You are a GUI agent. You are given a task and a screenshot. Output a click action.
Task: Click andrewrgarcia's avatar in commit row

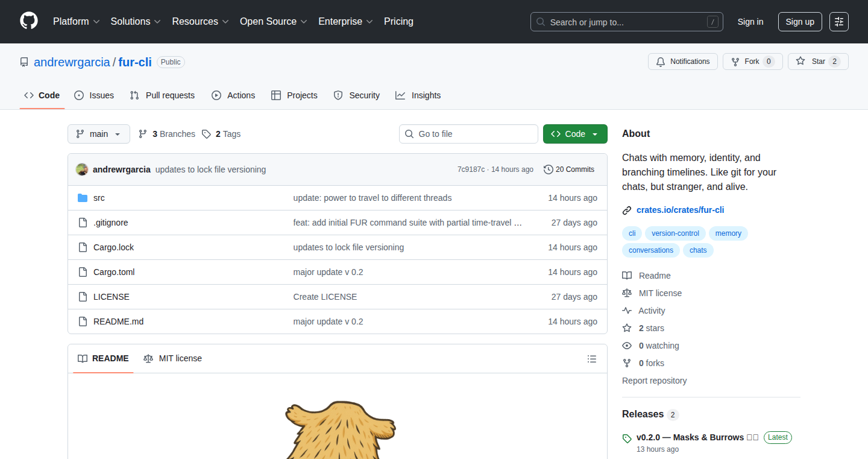[82, 169]
